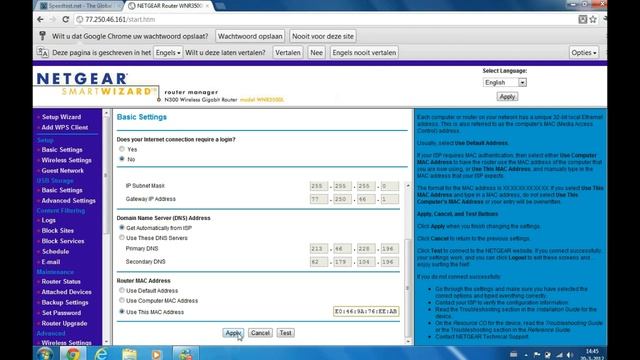Open the Engels language dropdown
The width and height of the screenshot is (640, 360).
tap(168, 52)
